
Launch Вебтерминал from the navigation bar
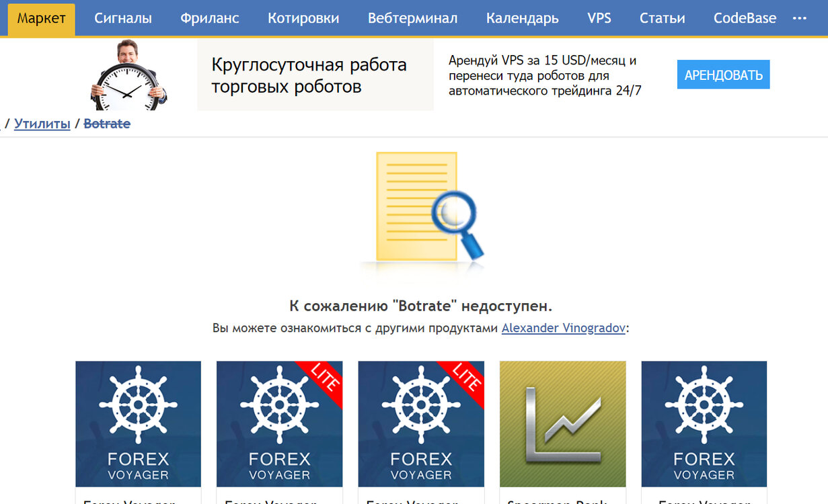tap(413, 18)
